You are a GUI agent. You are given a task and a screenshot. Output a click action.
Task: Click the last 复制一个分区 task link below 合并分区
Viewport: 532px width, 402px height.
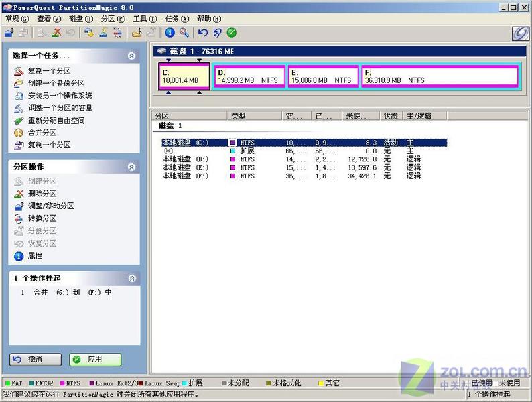[49, 145]
